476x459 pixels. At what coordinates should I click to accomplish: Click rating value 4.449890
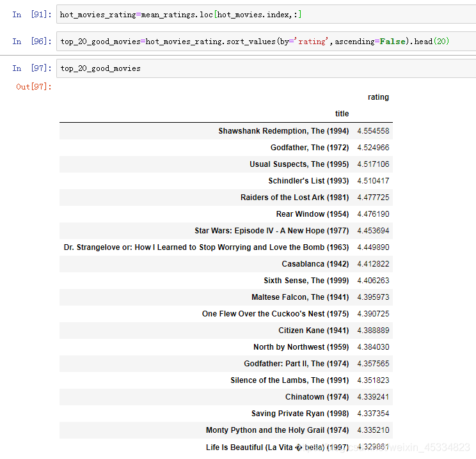coord(373,247)
